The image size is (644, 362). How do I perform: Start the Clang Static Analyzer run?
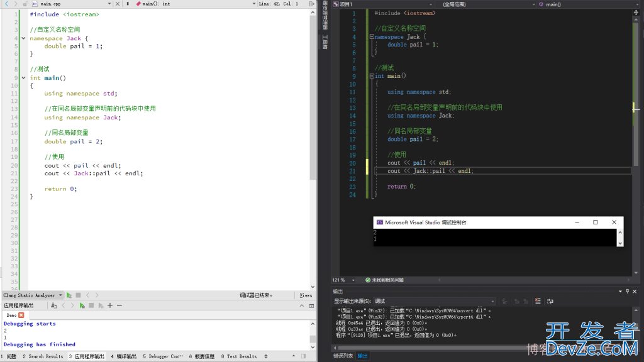(x=69, y=295)
